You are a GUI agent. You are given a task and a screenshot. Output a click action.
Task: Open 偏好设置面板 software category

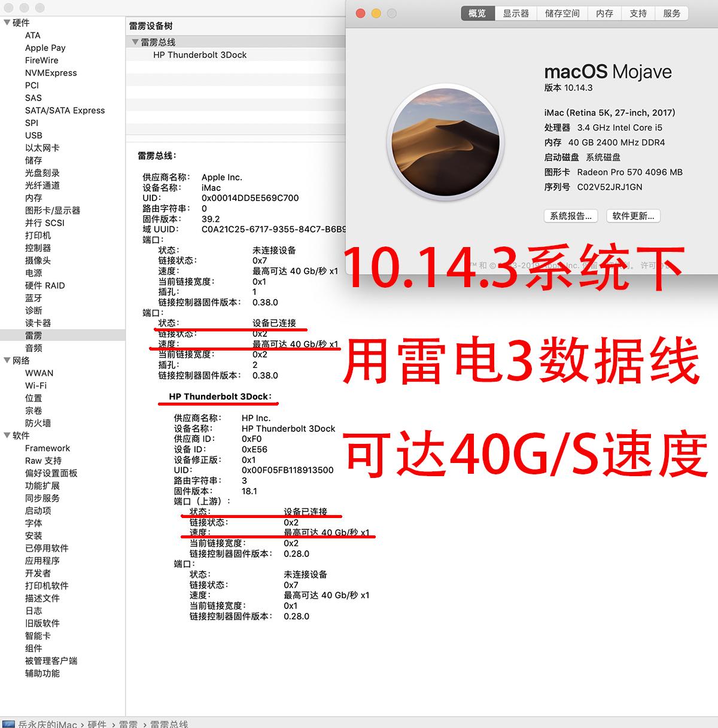(51, 473)
